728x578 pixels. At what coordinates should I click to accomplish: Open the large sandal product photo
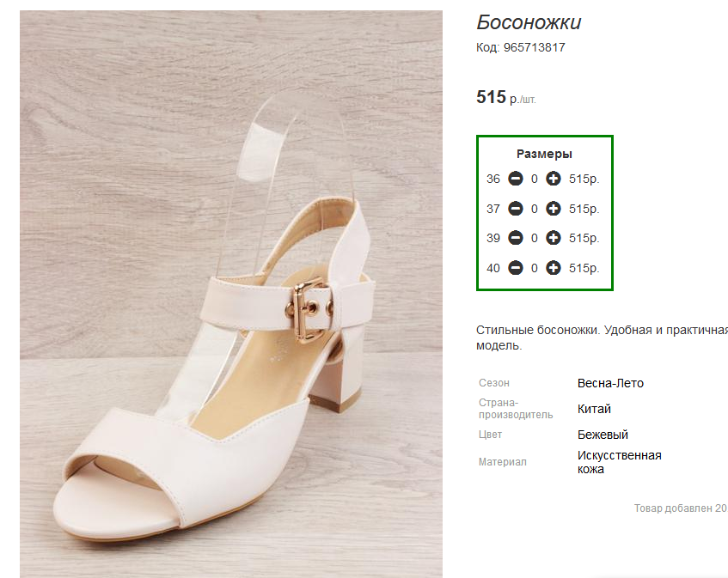point(230,294)
